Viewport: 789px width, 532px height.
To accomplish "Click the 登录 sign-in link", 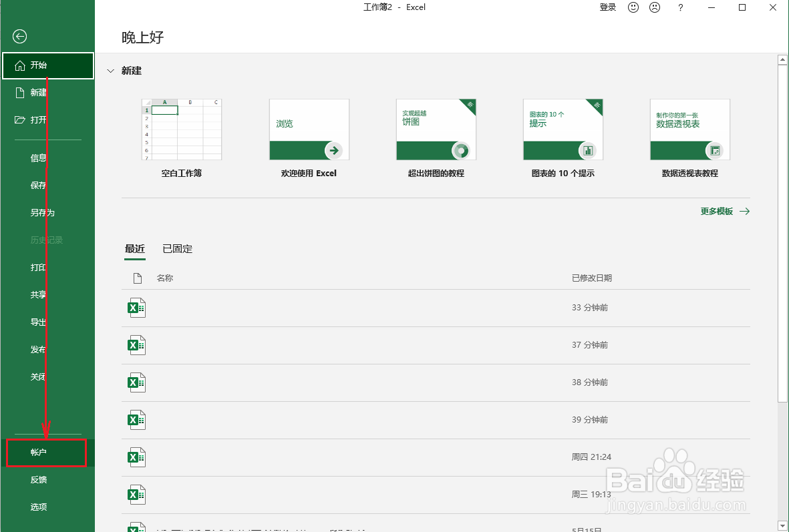I will 608,7.
